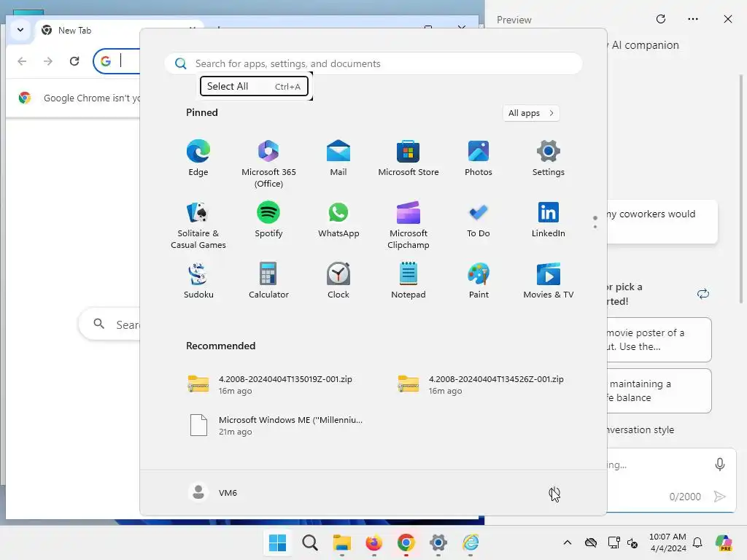
Task: Show hidden system tray icons
Action: tap(568, 542)
